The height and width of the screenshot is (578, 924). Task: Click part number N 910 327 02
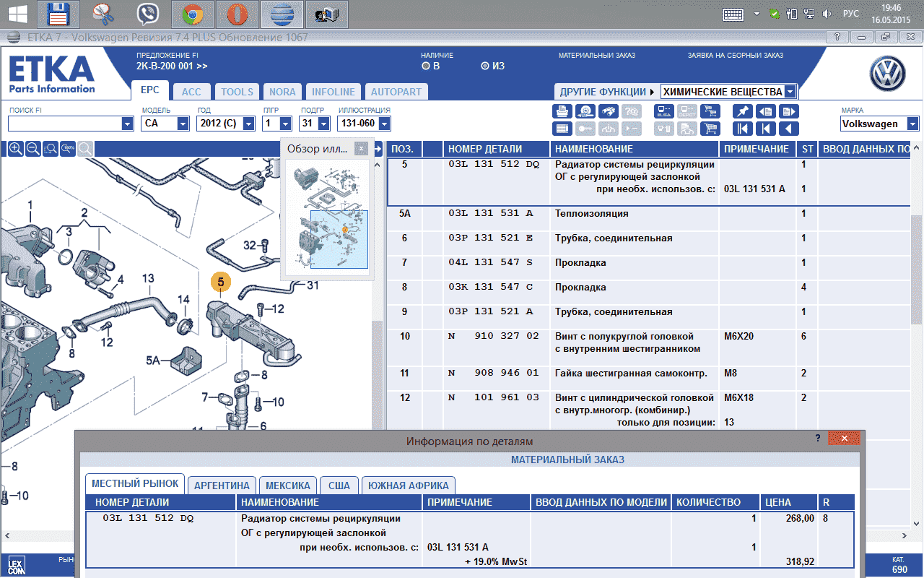[x=493, y=336]
